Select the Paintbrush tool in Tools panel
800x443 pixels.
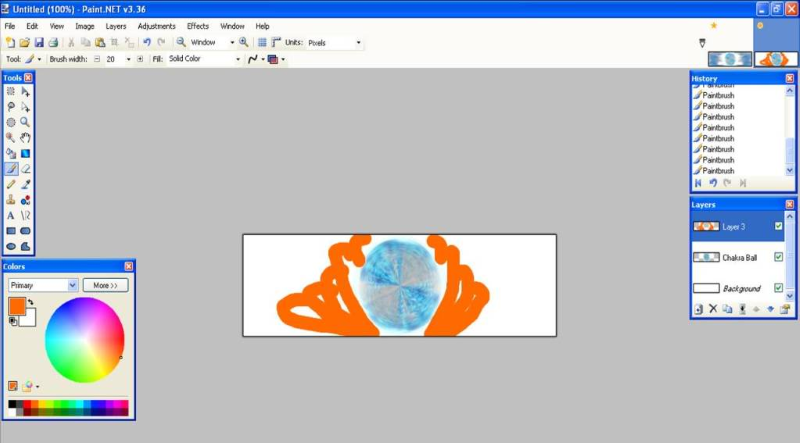[11, 169]
